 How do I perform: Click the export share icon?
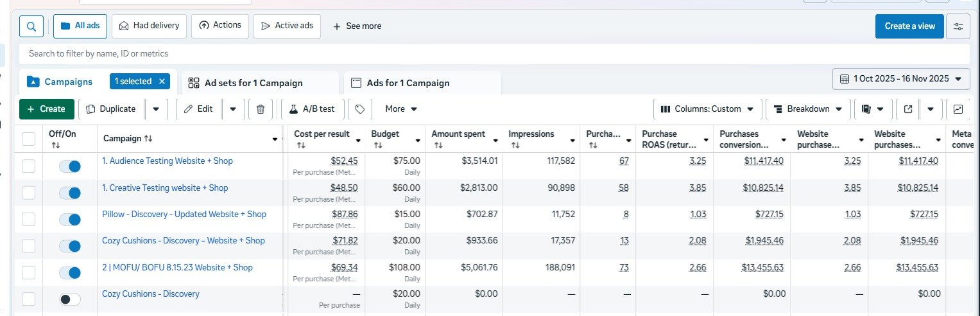tap(908, 109)
